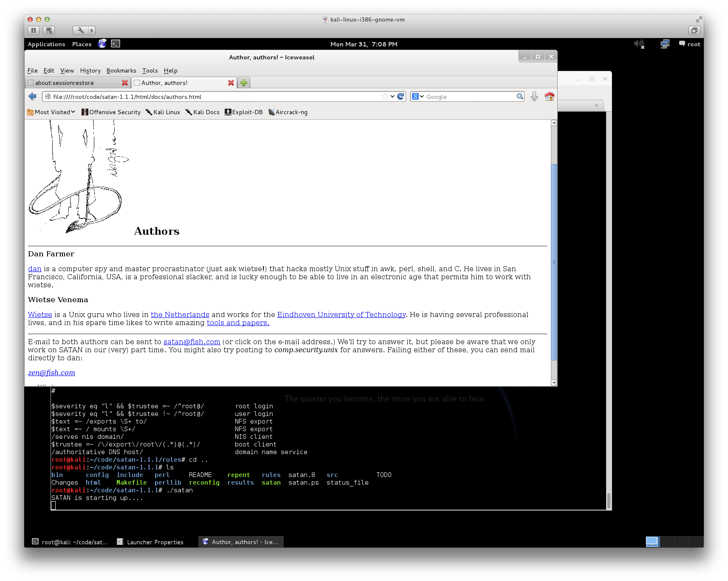
Task: Open the Exploit-DB bookmark
Action: pos(244,112)
